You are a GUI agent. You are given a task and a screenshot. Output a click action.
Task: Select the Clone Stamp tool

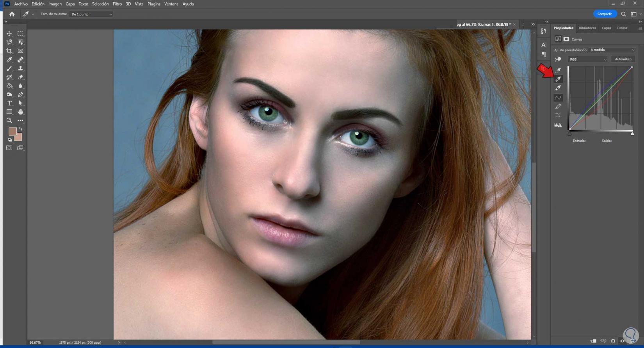[x=21, y=68]
